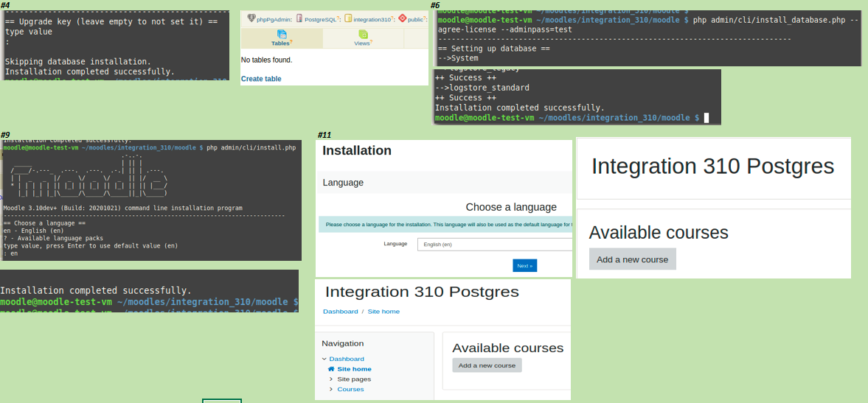Open the help question mark beside Tables
Viewport: 868px width, 403px height.
[x=291, y=42]
